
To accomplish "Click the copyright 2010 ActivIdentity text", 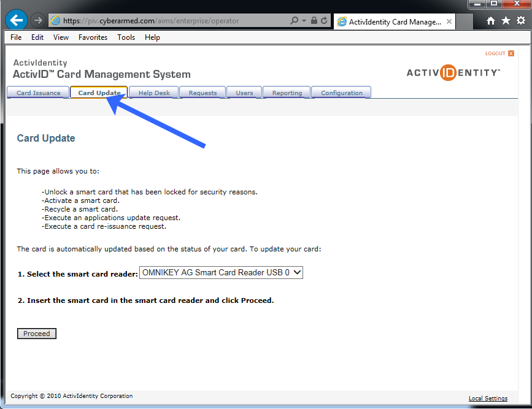I will (72, 396).
